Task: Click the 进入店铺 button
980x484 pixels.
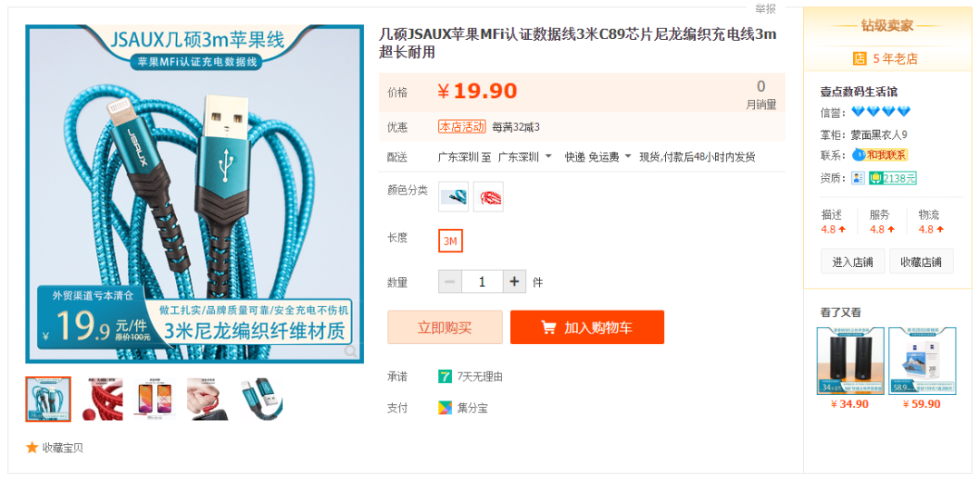Action: pos(852,262)
